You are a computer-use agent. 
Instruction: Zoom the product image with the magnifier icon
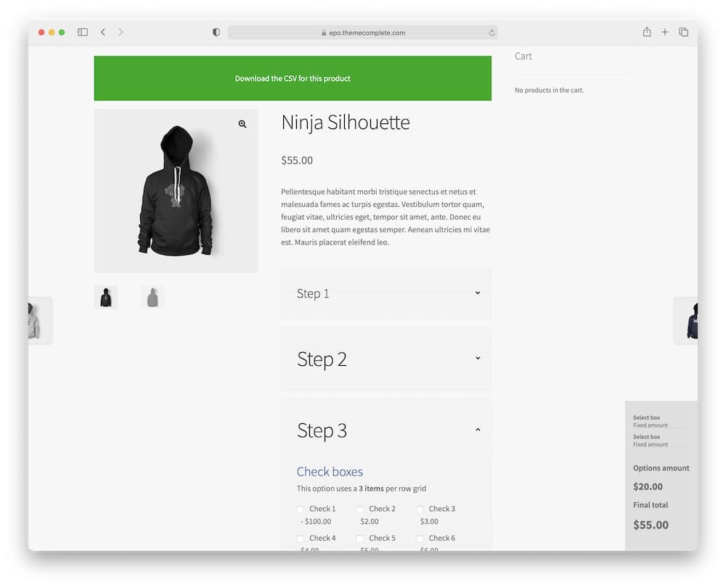point(242,124)
